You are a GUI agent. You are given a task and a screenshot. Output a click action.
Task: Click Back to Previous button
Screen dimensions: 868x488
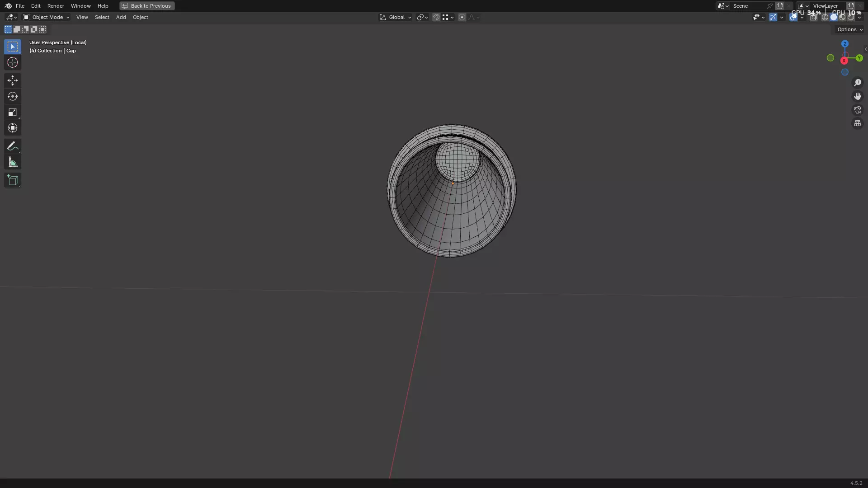point(147,6)
